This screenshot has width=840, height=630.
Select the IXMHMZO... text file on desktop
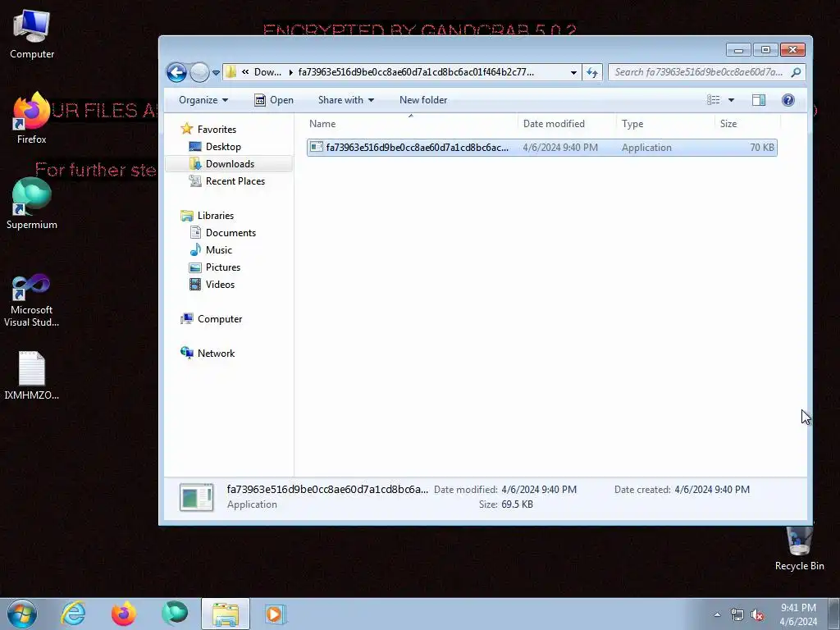pyautogui.click(x=32, y=376)
